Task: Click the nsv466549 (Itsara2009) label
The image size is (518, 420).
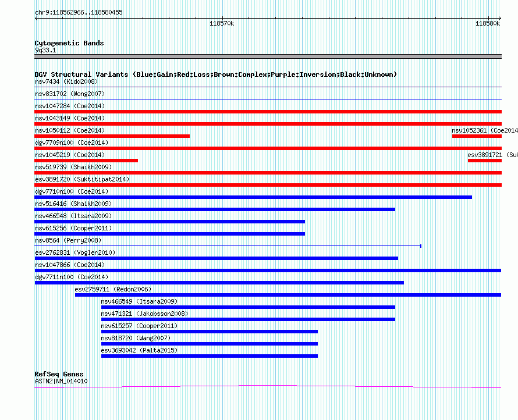Action: click(139, 301)
